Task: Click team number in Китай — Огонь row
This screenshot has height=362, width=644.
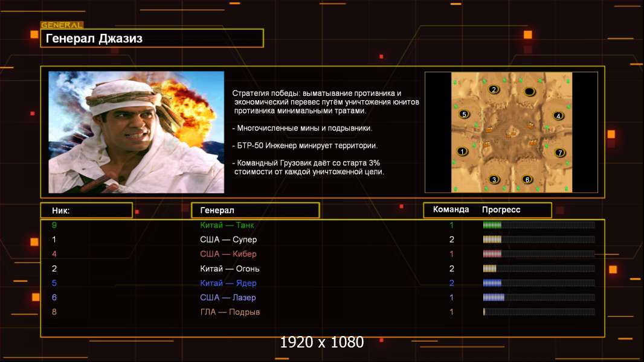Action: [451, 268]
